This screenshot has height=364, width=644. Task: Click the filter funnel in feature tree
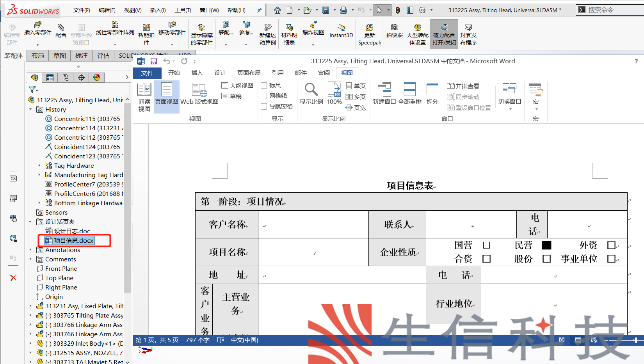[x=32, y=89]
